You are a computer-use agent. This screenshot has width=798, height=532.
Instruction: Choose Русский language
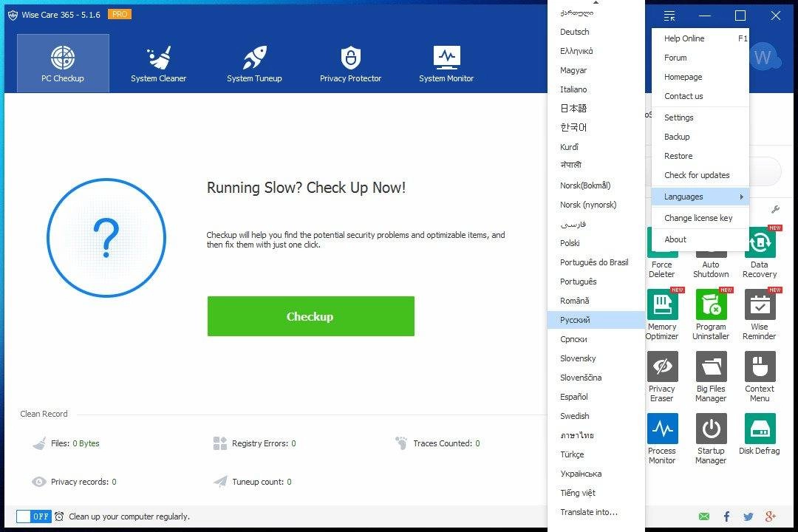tap(596, 320)
